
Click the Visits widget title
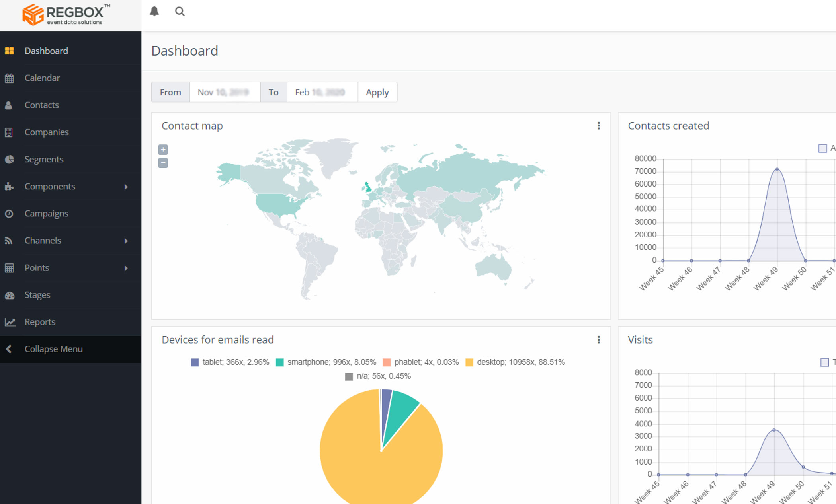[640, 340]
